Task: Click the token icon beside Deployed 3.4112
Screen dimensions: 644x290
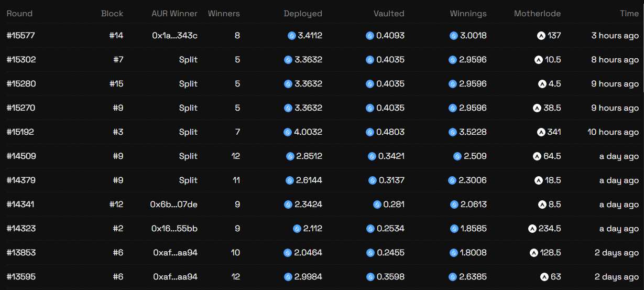Action: coord(292,36)
